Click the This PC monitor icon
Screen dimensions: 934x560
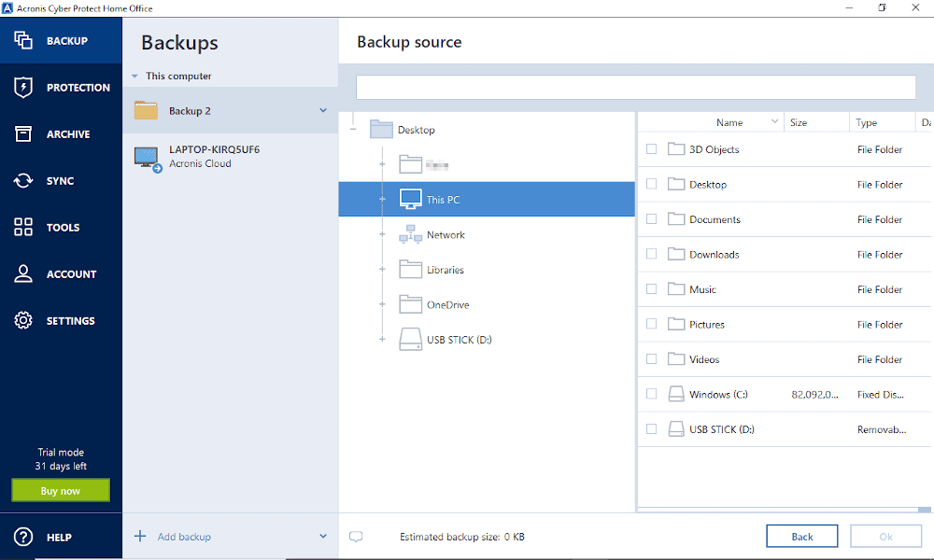pos(410,200)
